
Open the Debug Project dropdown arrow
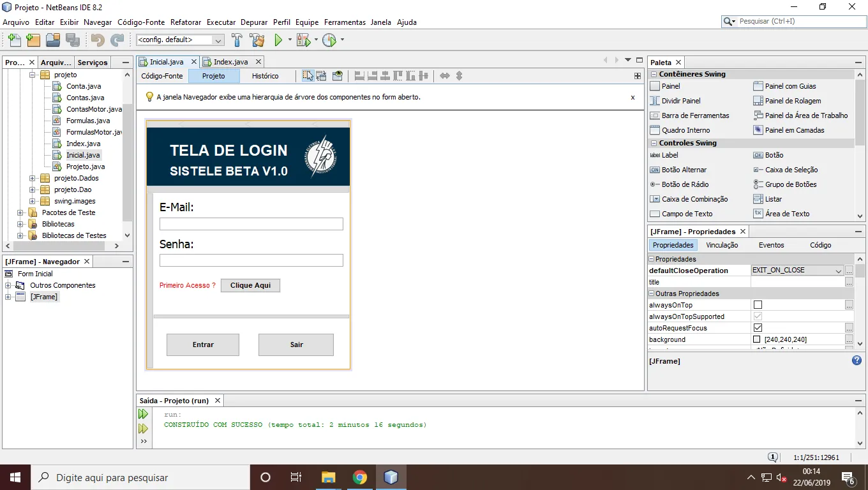click(315, 40)
